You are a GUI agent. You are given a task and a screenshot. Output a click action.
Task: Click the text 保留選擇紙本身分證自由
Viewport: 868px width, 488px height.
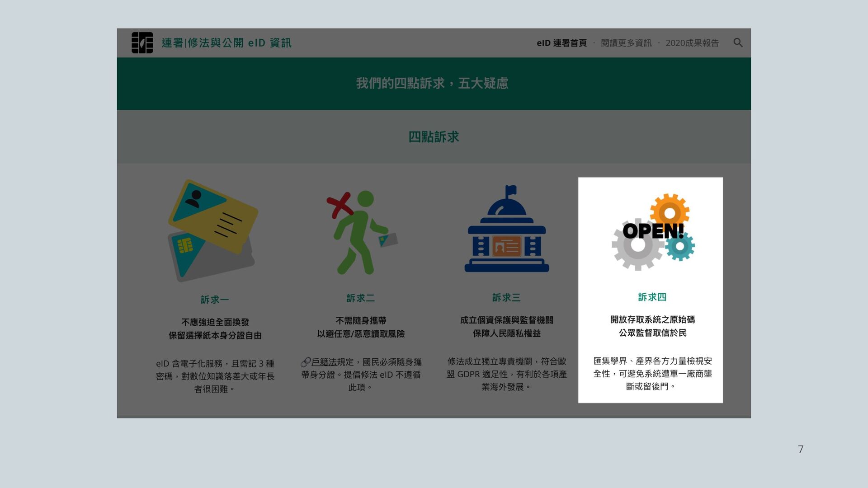click(215, 336)
